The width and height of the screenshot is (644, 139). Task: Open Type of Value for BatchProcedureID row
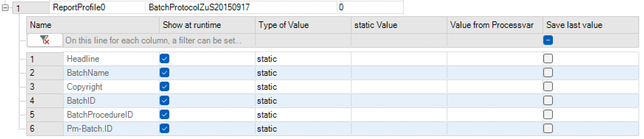(303, 115)
